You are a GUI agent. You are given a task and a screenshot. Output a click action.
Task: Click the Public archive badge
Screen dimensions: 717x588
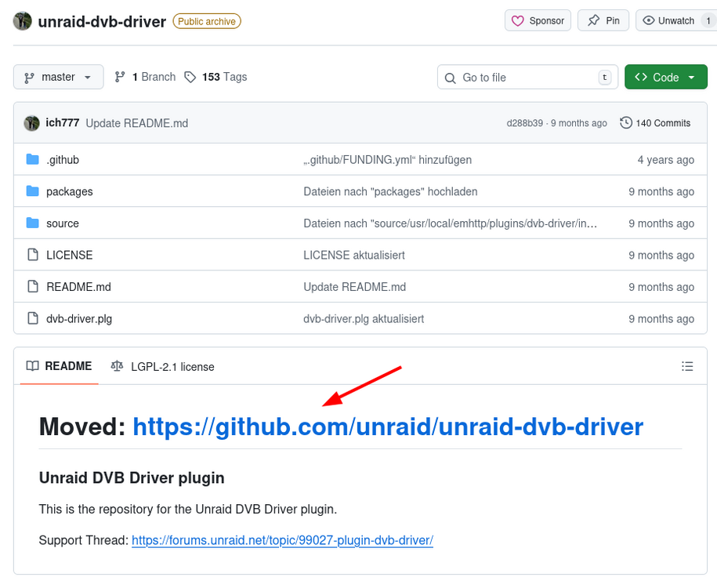coord(207,21)
